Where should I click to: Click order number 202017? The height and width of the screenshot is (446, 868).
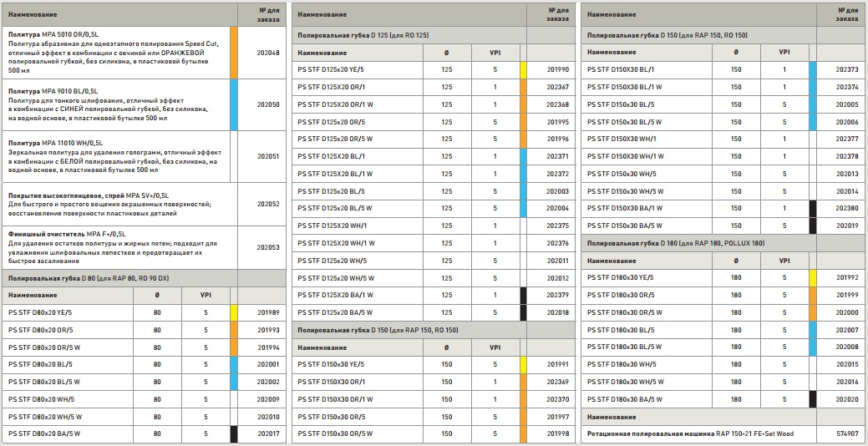coord(268,433)
